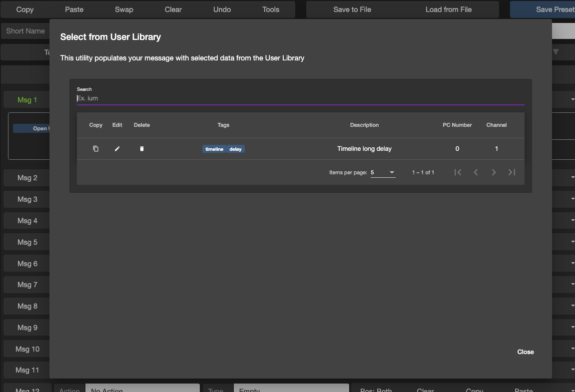Click Load from File button

click(449, 9)
